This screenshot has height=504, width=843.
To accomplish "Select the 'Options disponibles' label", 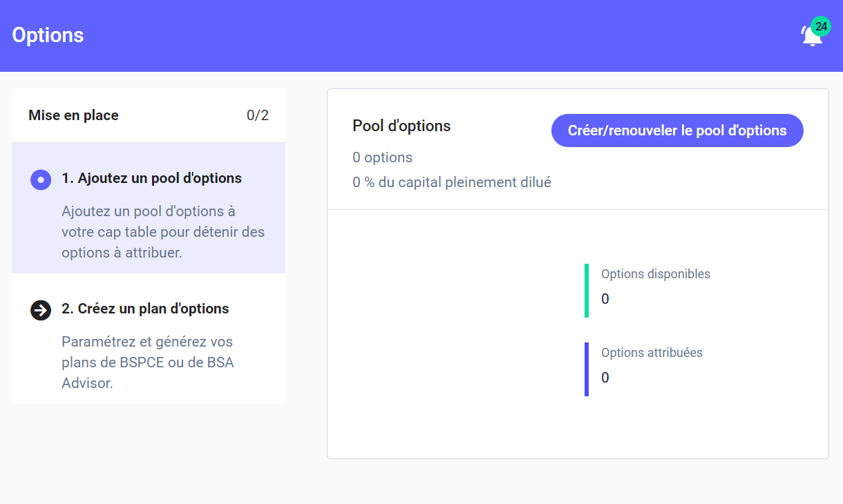I will [655, 274].
